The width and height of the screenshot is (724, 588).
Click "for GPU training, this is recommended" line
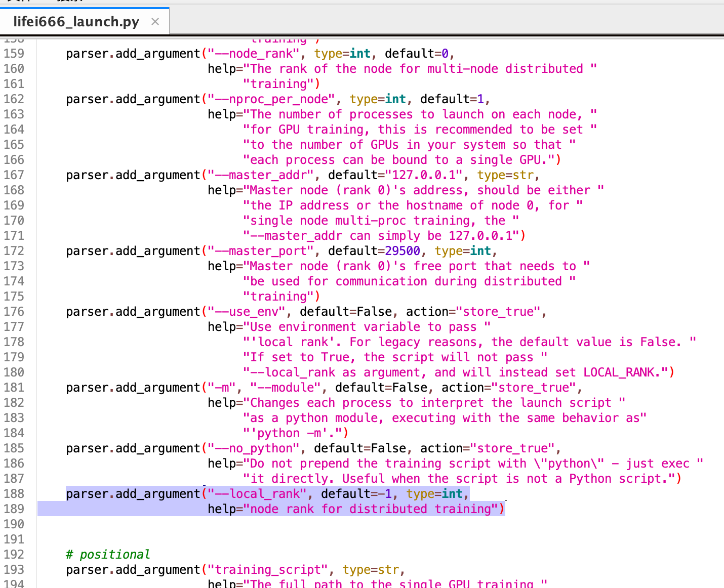click(x=420, y=130)
